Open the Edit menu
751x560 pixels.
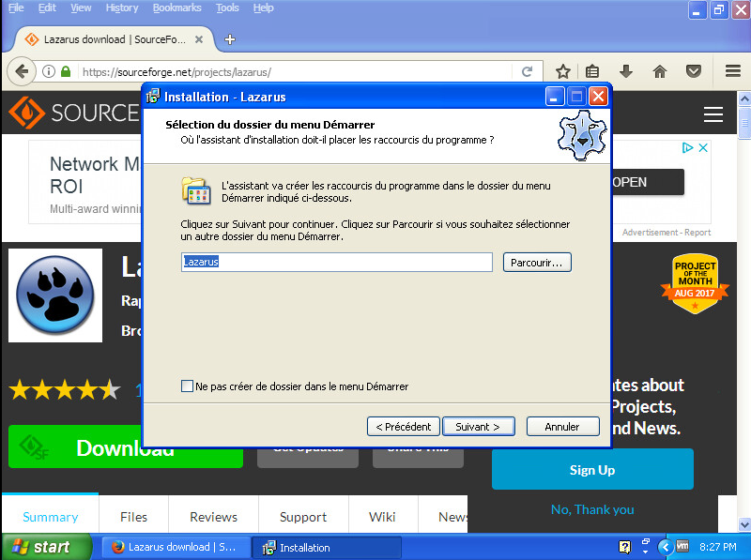tap(47, 8)
